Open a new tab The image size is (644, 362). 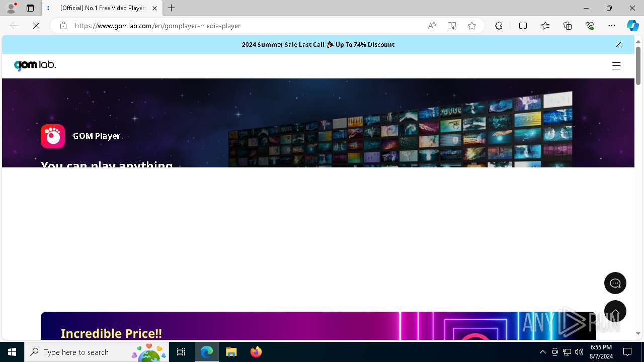(172, 8)
